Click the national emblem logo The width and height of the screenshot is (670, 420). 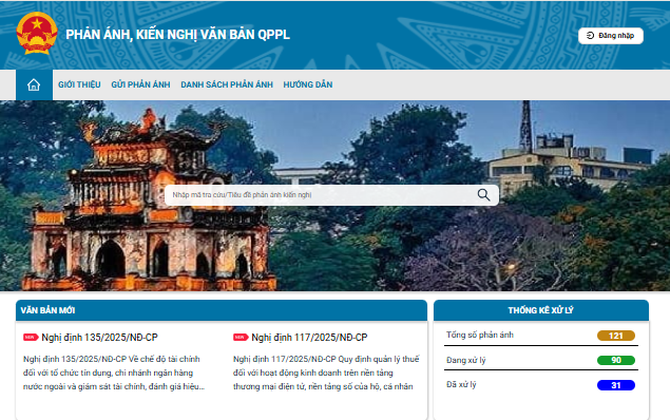(37, 34)
